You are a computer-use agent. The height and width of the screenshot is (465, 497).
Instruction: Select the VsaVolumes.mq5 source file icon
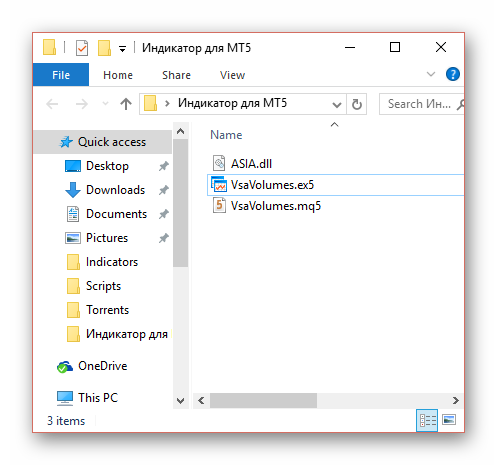[219, 206]
